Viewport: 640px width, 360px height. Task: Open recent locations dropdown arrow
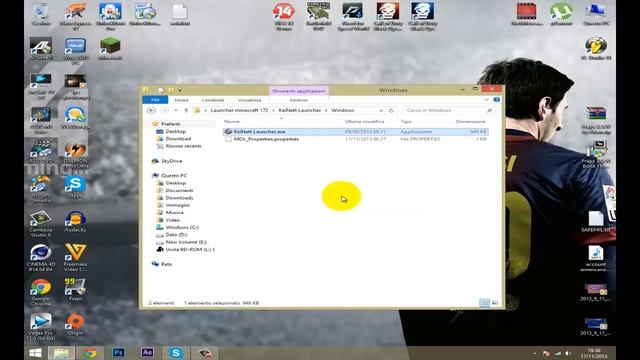click(x=176, y=111)
